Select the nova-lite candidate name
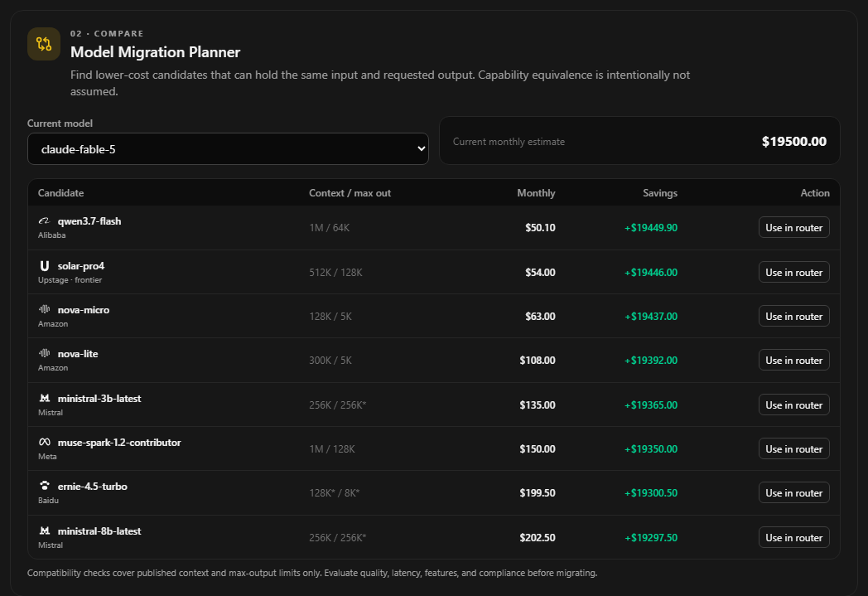This screenshot has height=596, width=868. (x=78, y=353)
